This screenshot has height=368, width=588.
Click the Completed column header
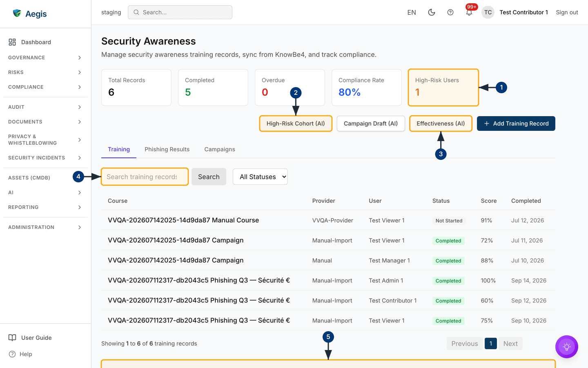coord(526,201)
